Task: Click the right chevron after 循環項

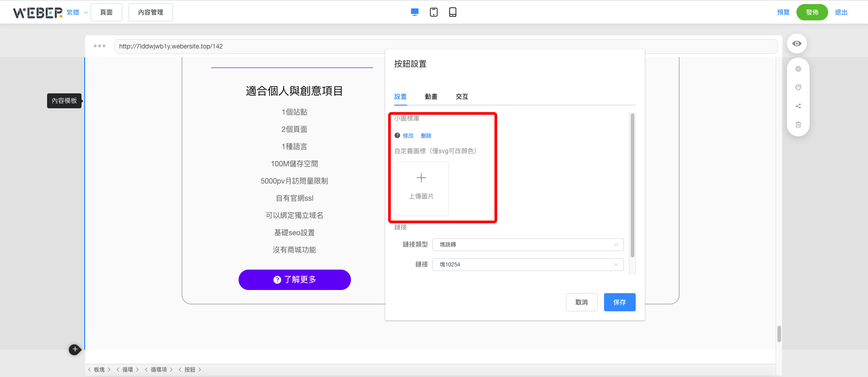Action: (171, 370)
